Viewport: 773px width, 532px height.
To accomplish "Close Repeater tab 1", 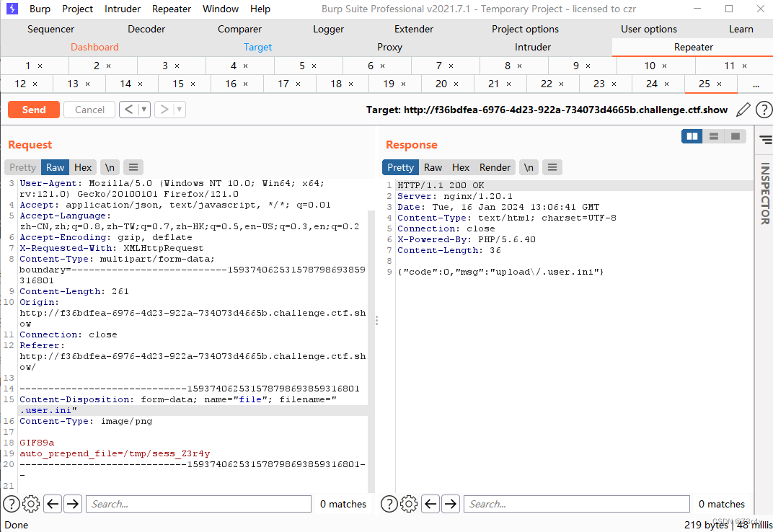I will pos(40,66).
